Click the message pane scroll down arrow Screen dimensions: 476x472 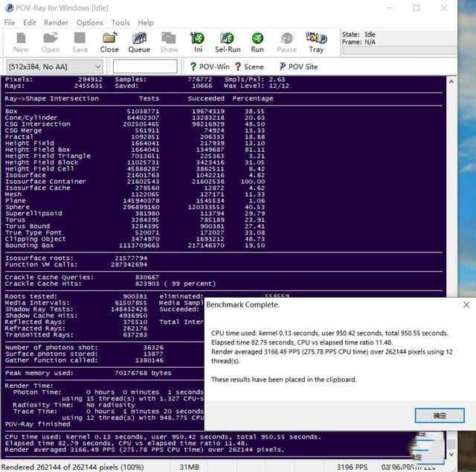point(451,454)
